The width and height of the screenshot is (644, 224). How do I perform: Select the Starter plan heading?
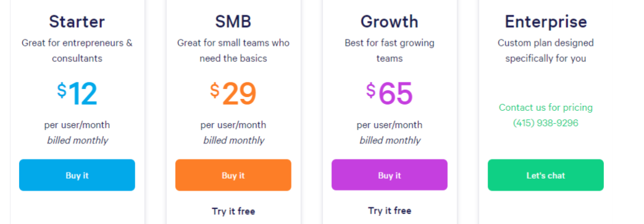pyautogui.click(x=77, y=22)
